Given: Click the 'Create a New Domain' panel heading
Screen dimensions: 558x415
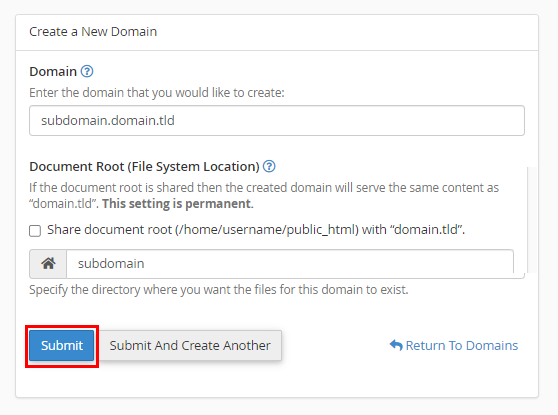Looking at the screenshot, I should pyautogui.click(x=93, y=32).
